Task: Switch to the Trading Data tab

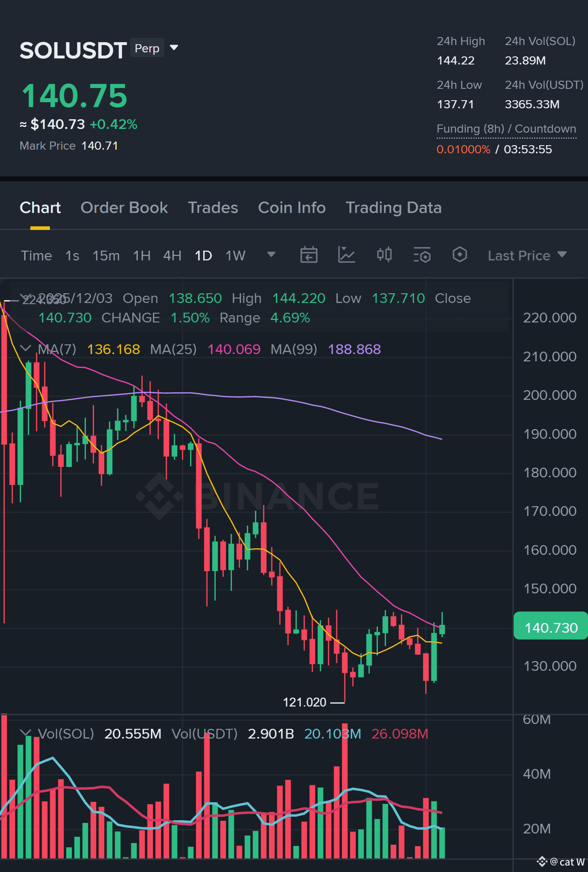Action: [x=393, y=208]
